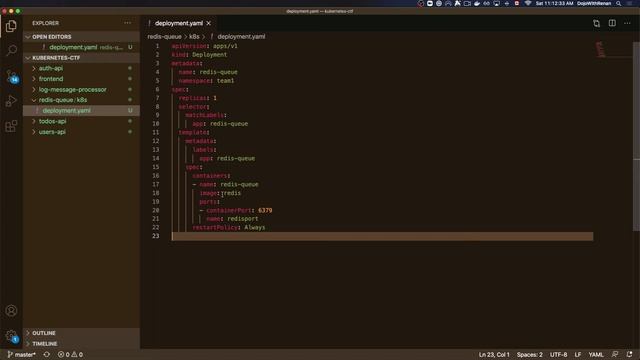Viewport: 640px width, 360px height.
Task: Click the editor vertical scrollbar
Action: pyautogui.click(x=636, y=137)
